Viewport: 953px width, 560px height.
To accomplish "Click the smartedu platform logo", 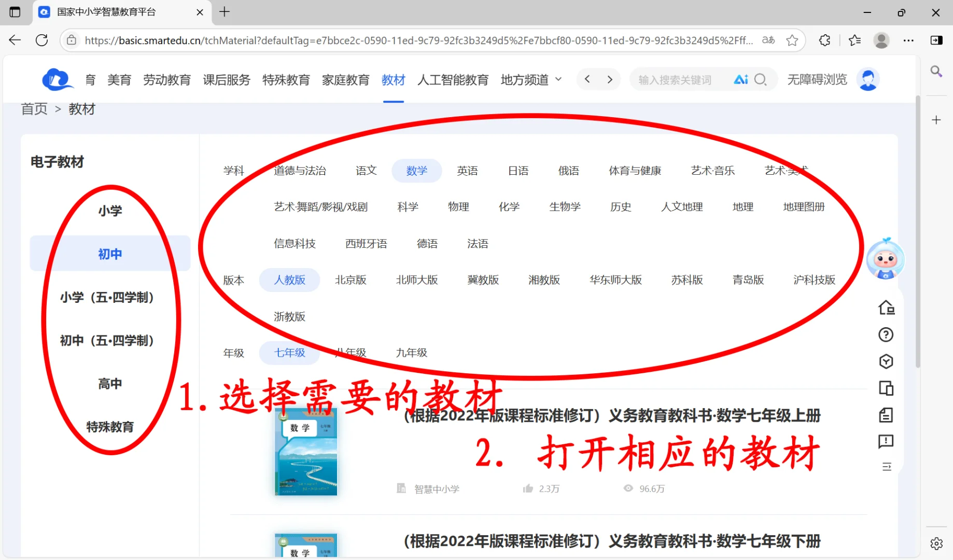I will [57, 80].
